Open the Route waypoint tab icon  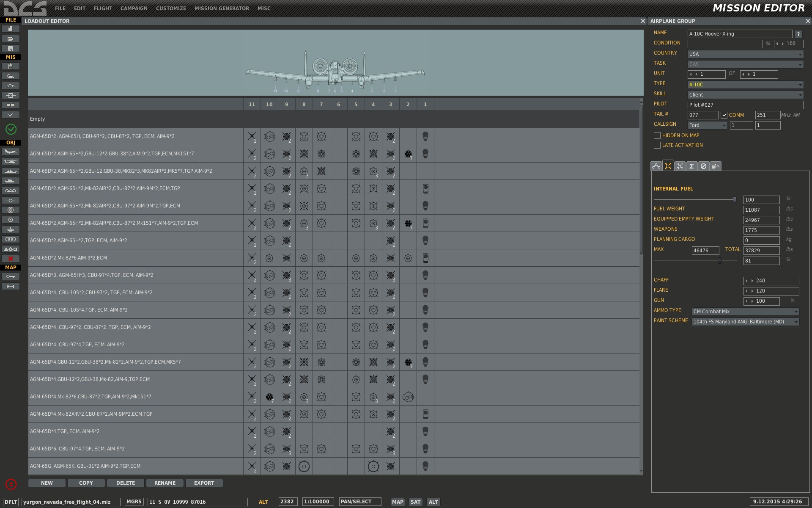coord(656,166)
